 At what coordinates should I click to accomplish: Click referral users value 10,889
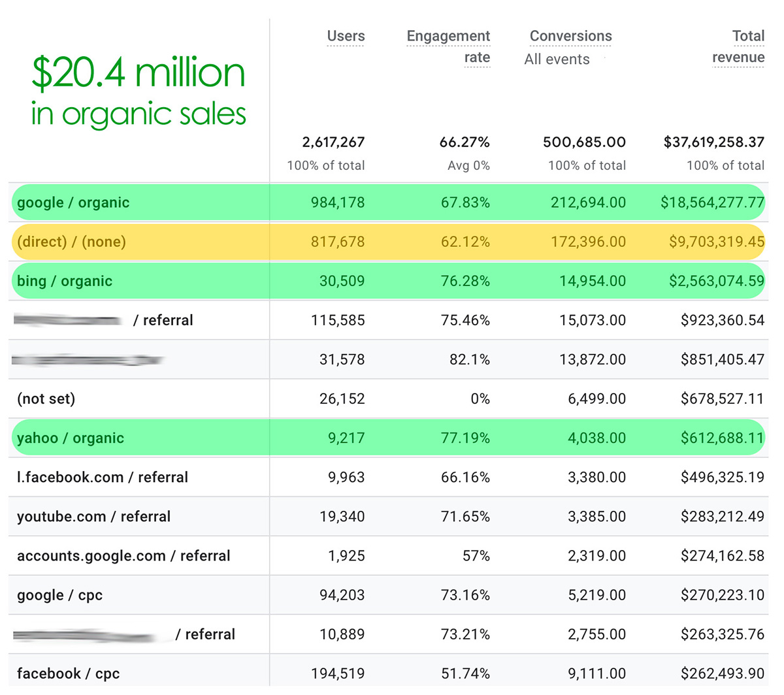(x=342, y=634)
